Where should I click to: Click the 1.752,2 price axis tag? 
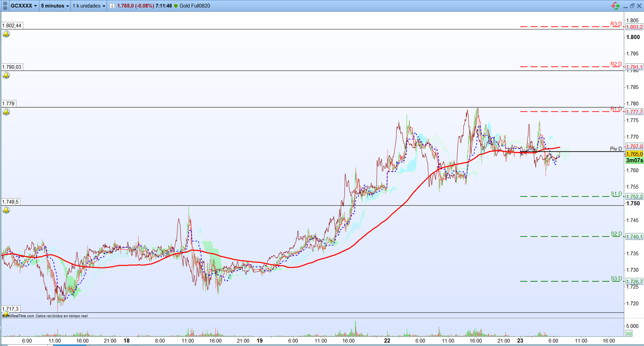pyautogui.click(x=634, y=197)
